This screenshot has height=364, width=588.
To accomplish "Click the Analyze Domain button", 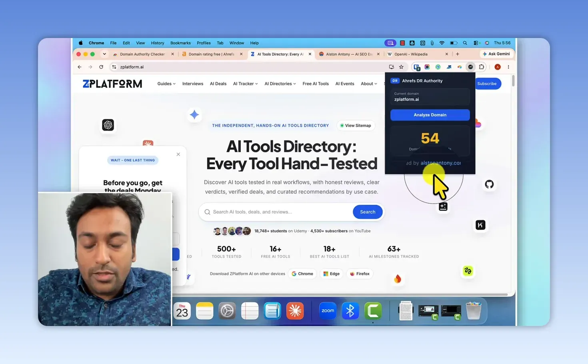I will coord(430,115).
